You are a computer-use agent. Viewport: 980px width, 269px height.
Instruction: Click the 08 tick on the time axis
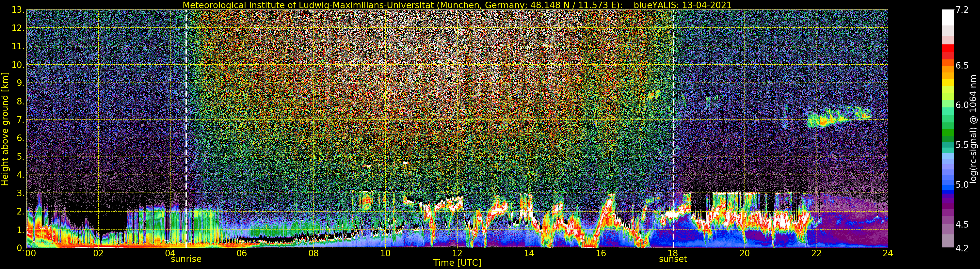pos(313,253)
